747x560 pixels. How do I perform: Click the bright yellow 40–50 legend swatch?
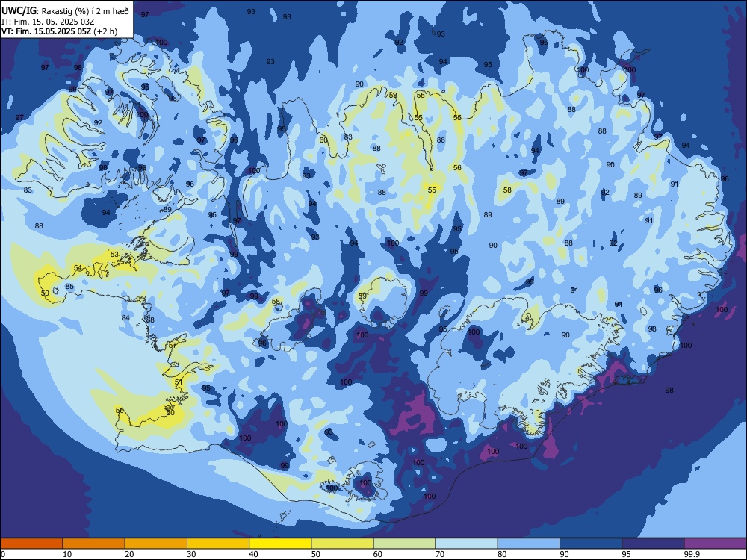[x=280, y=544]
